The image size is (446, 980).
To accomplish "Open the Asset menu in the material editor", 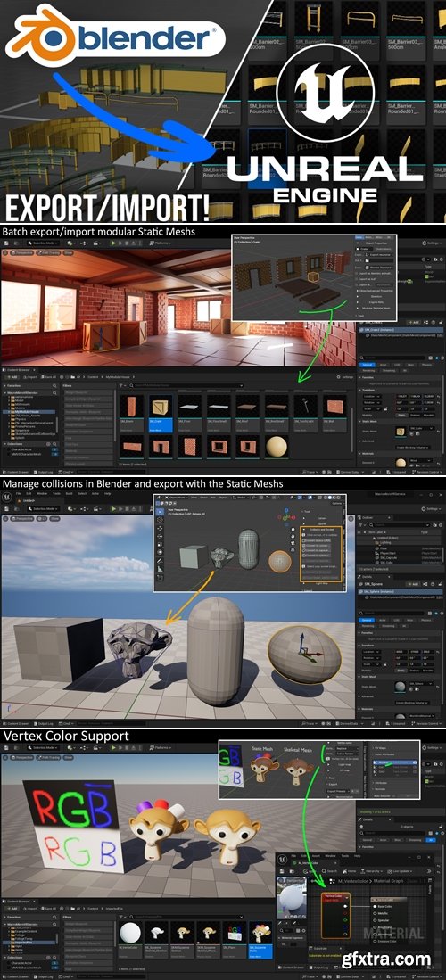I will pyautogui.click(x=316, y=856).
